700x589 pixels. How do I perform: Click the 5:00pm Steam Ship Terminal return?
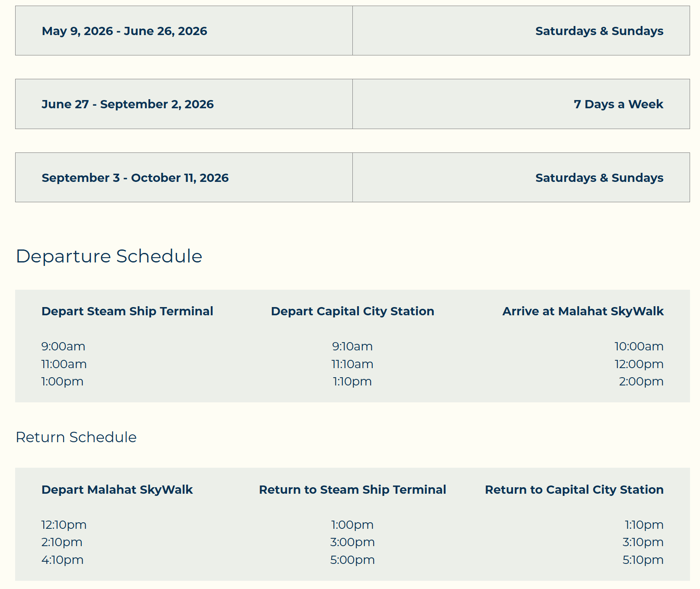(352, 560)
